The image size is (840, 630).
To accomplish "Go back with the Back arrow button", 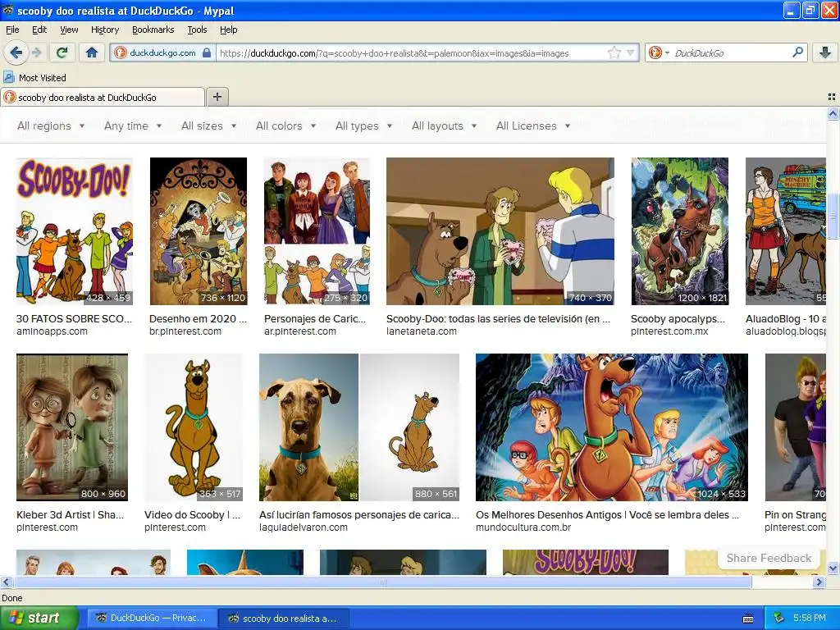I will (16, 52).
